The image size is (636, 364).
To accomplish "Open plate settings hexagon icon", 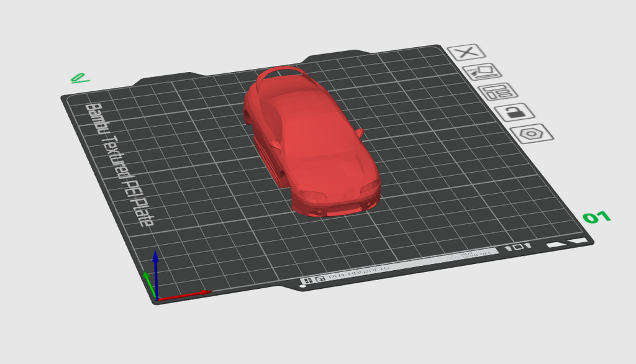I will pos(532,134).
